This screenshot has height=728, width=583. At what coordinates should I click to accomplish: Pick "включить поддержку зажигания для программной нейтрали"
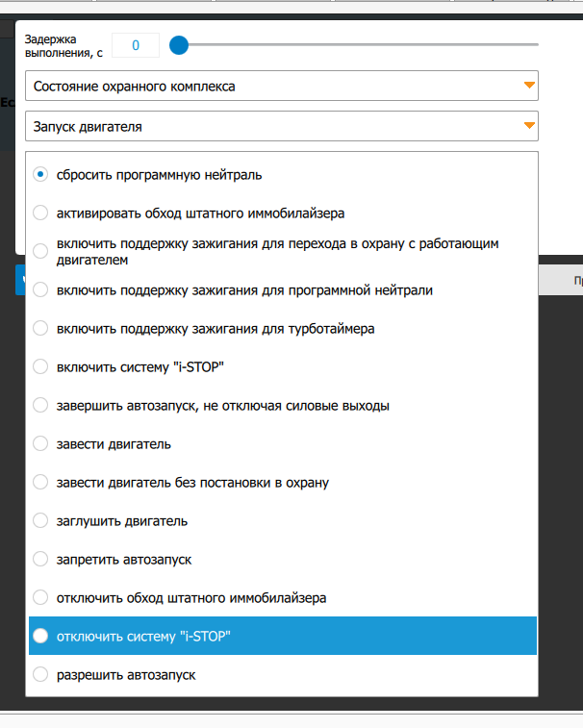coord(40,289)
